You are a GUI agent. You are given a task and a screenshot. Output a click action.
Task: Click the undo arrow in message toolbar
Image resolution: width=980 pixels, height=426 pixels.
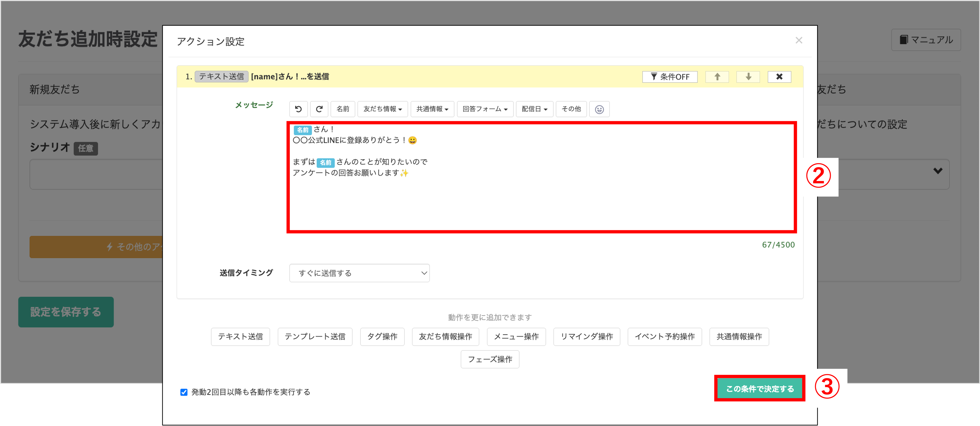[x=298, y=109]
